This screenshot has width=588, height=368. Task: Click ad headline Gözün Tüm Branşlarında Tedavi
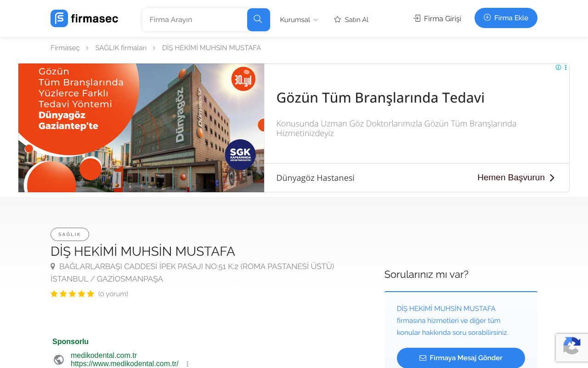[x=380, y=98]
